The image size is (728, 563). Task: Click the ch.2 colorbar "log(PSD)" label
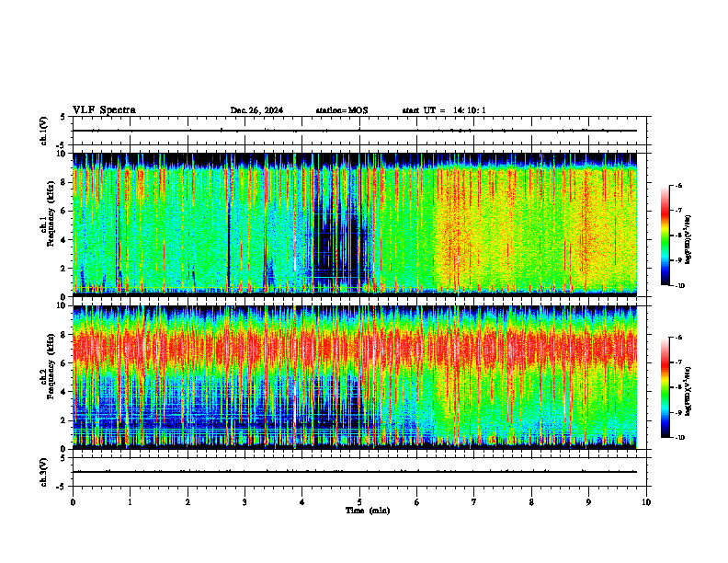tap(688, 392)
